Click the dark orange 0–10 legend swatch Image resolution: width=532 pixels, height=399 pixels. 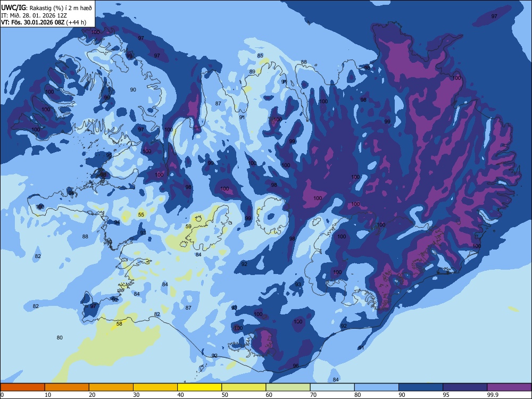(x=22, y=387)
